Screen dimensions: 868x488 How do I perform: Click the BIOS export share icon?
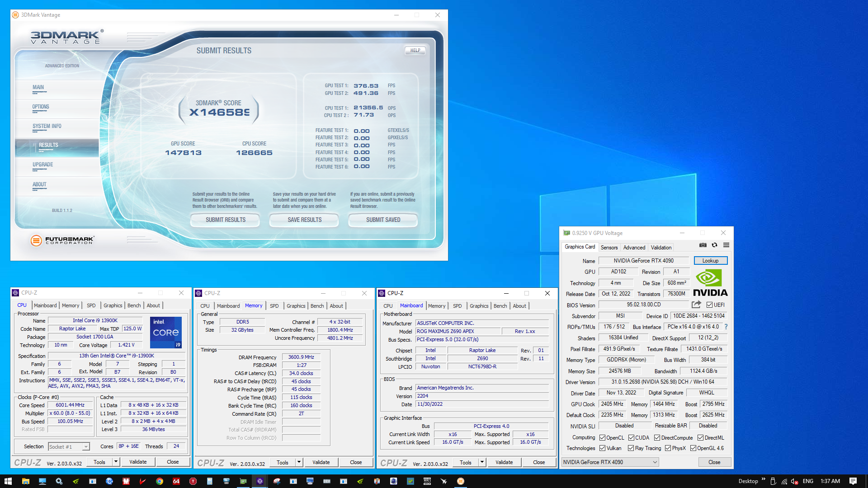pos(696,305)
